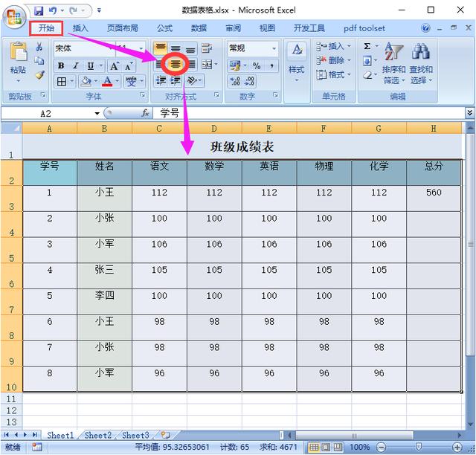Decrease indent in alignment group

pyautogui.click(x=161, y=80)
